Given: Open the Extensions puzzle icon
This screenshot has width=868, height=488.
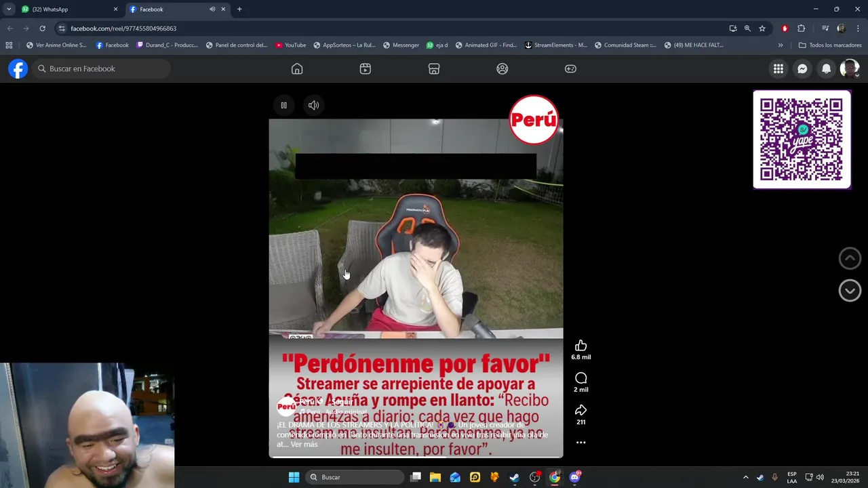Looking at the screenshot, I should 801,28.
